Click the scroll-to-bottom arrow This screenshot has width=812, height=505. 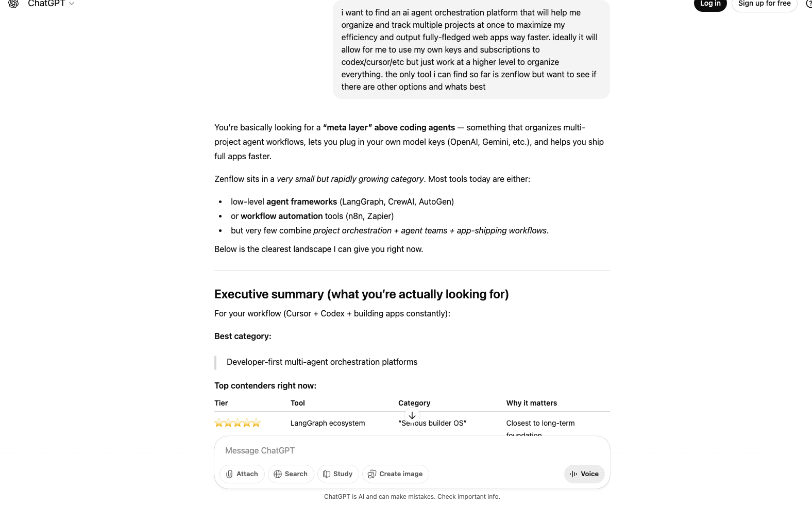click(412, 415)
